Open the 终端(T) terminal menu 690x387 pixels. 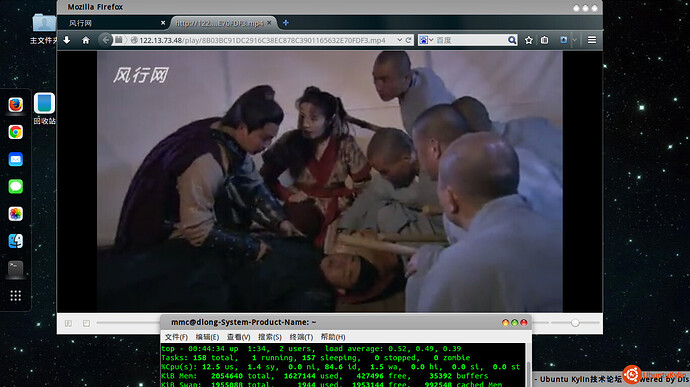pyautogui.click(x=301, y=337)
